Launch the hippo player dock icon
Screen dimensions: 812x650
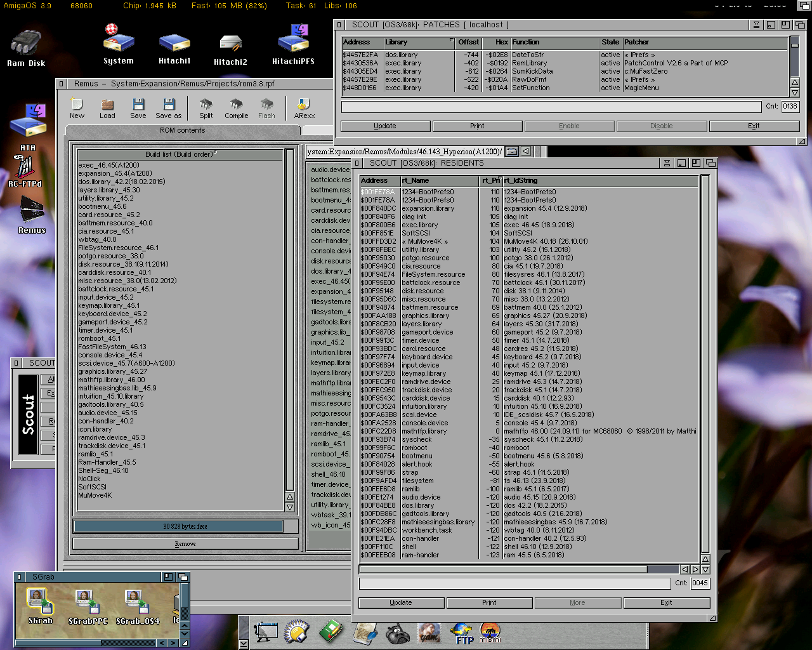pos(398,633)
